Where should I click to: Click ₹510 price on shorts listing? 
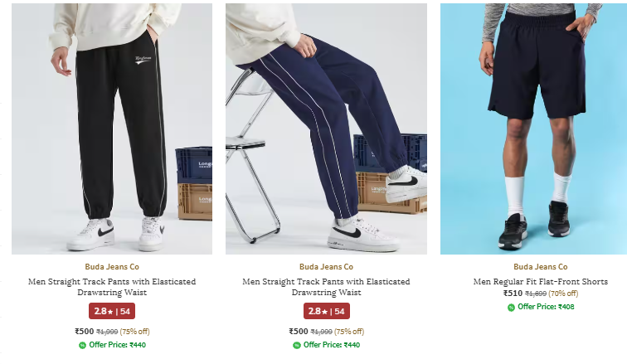(513, 294)
